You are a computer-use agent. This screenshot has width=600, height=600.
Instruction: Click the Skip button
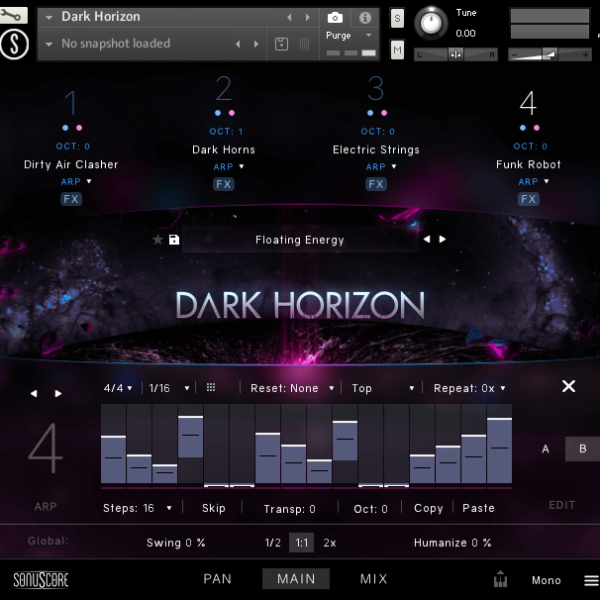214,508
